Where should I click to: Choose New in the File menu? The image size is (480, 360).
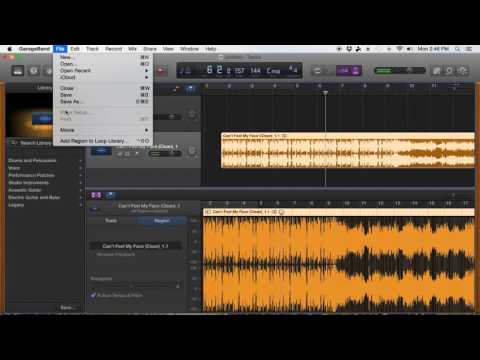[x=103, y=57]
